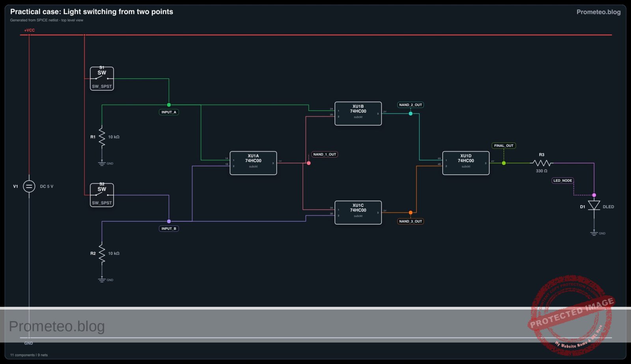The image size is (631, 364).
Task: Select the XU1D 74HC00 gate block
Action: [466, 163]
